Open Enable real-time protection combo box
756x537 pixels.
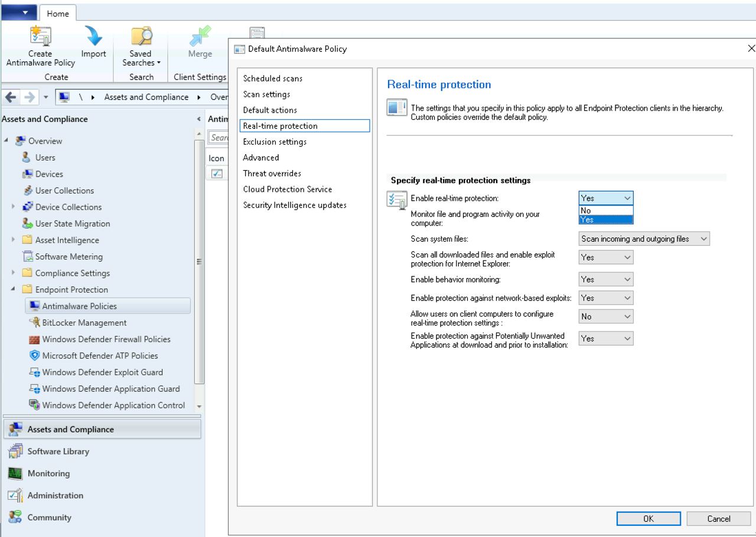[606, 198]
